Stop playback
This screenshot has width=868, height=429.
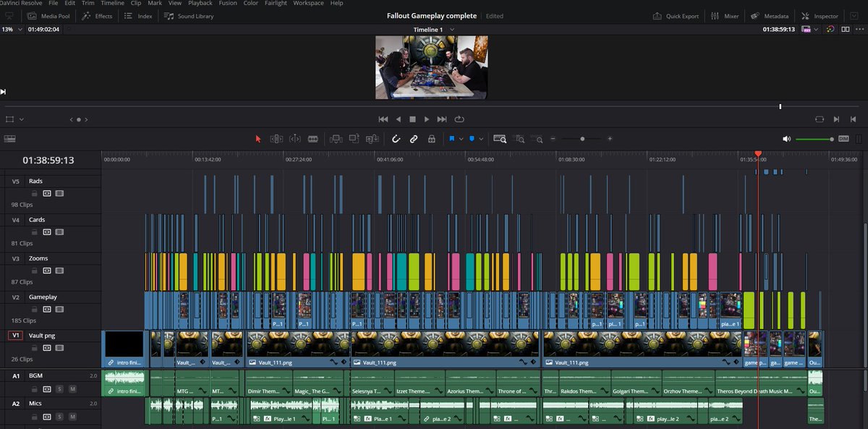click(x=413, y=119)
